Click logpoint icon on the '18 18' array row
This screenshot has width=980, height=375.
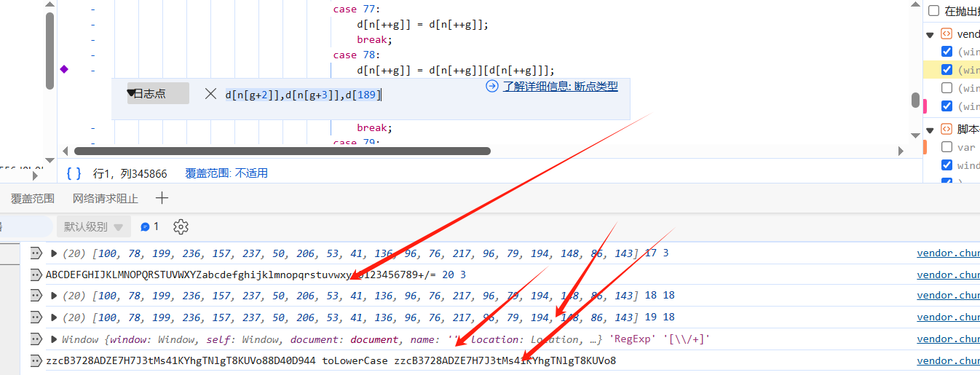(x=36, y=296)
